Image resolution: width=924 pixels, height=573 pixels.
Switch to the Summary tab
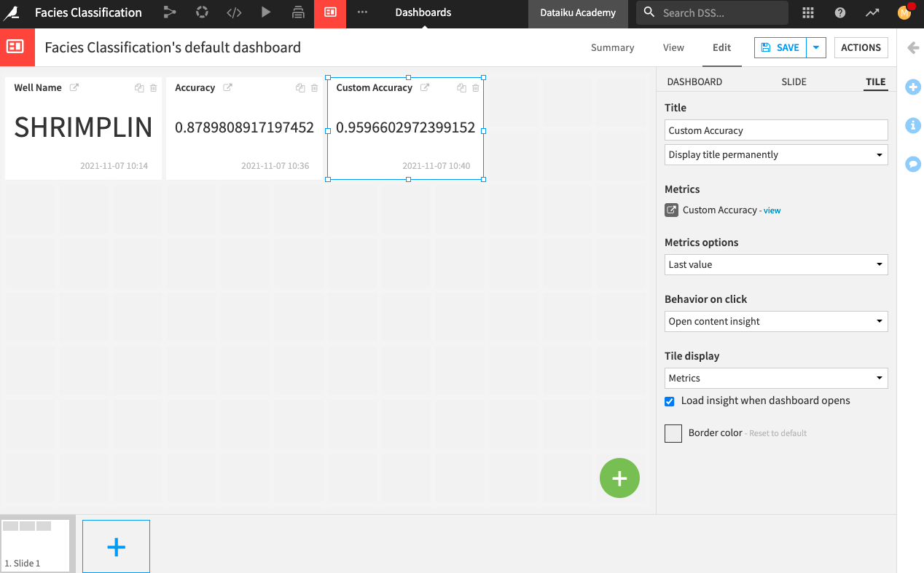(612, 47)
